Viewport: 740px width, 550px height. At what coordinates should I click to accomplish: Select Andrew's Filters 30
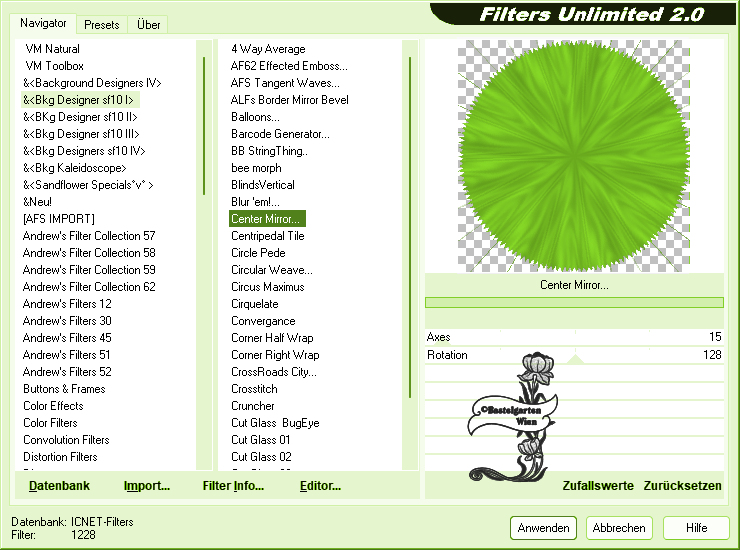coord(67,321)
